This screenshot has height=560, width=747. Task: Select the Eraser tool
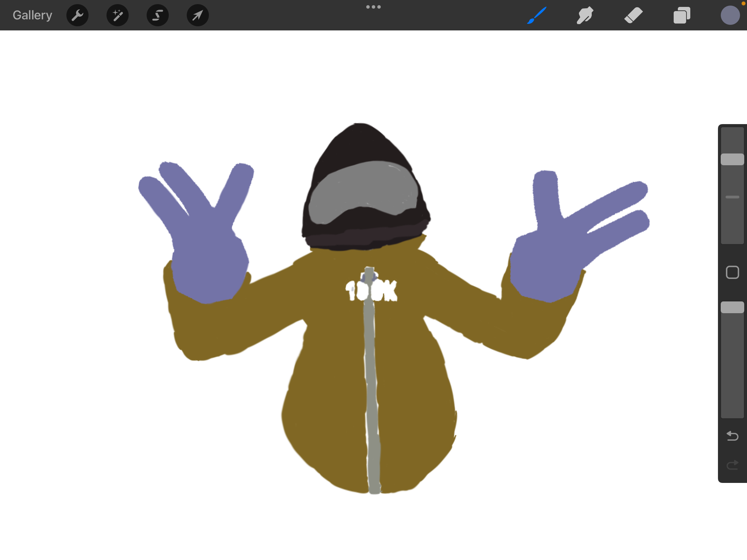point(634,15)
